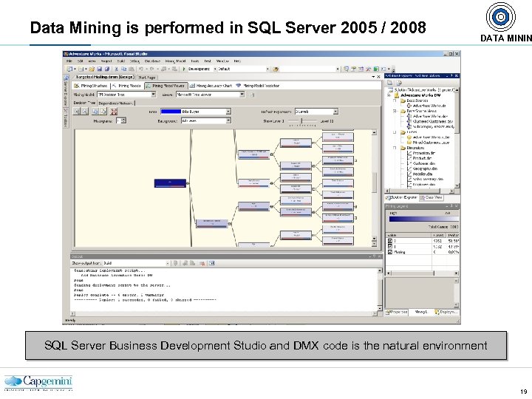Viewport: 532px width, 399px height.
Task: Click the Undo toolbar icon
Action: pyautogui.click(x=141, y=69)
